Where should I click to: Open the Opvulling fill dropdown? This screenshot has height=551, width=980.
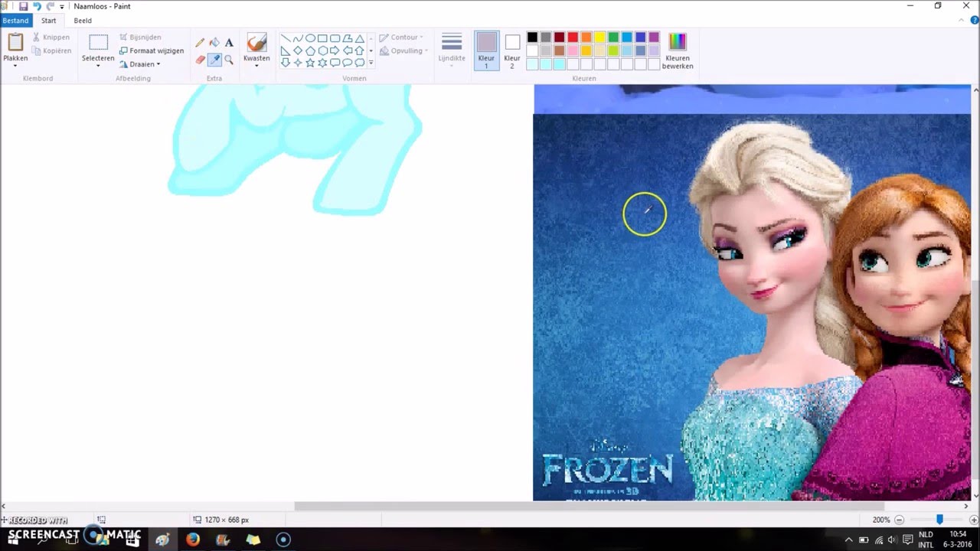(x=403, y=51)
